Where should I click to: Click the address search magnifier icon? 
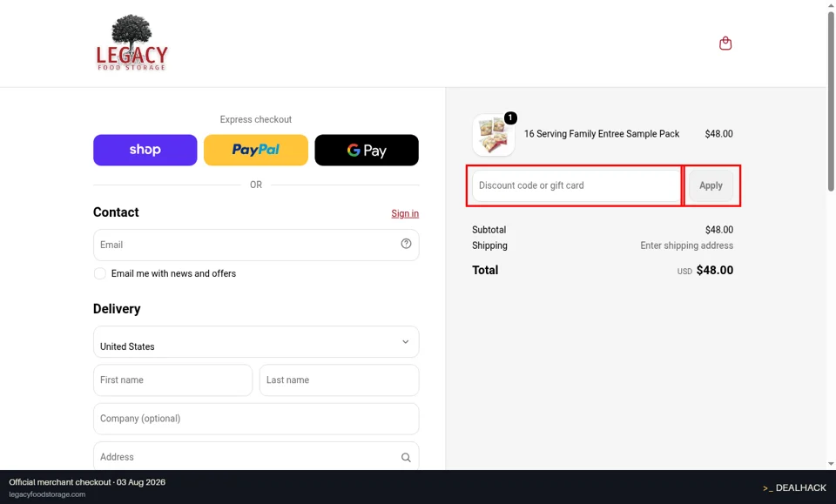(x=406, y=457)
